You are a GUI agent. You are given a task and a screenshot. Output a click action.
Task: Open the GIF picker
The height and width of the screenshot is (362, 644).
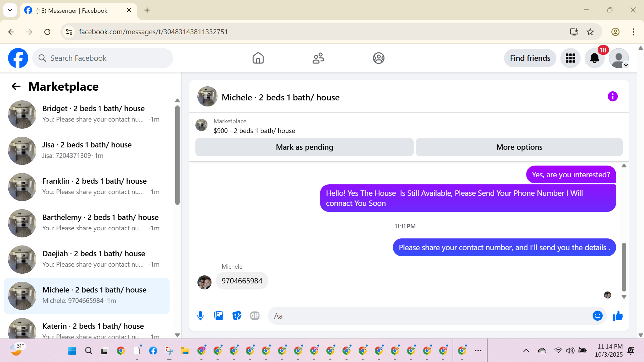coord(255,316)
